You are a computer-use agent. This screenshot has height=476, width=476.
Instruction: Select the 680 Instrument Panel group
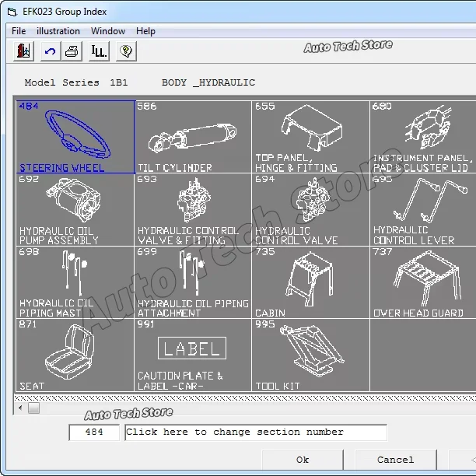tap(423, 137)
